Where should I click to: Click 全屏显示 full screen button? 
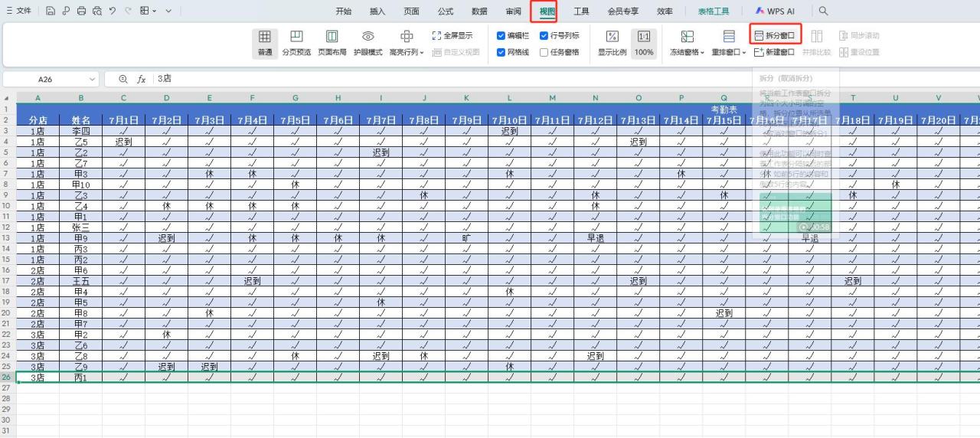[x=452, y=35]
